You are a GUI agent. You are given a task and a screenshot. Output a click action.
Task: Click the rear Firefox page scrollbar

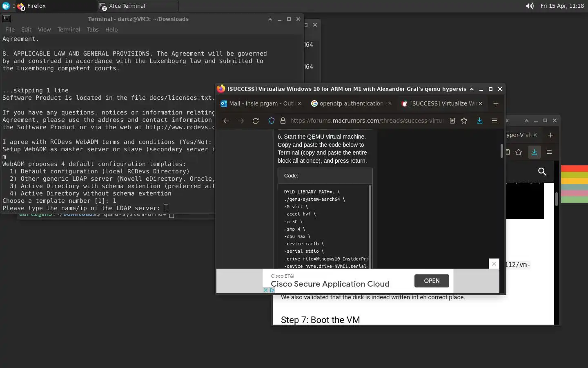pyautogui.click(x=556, y=199)
